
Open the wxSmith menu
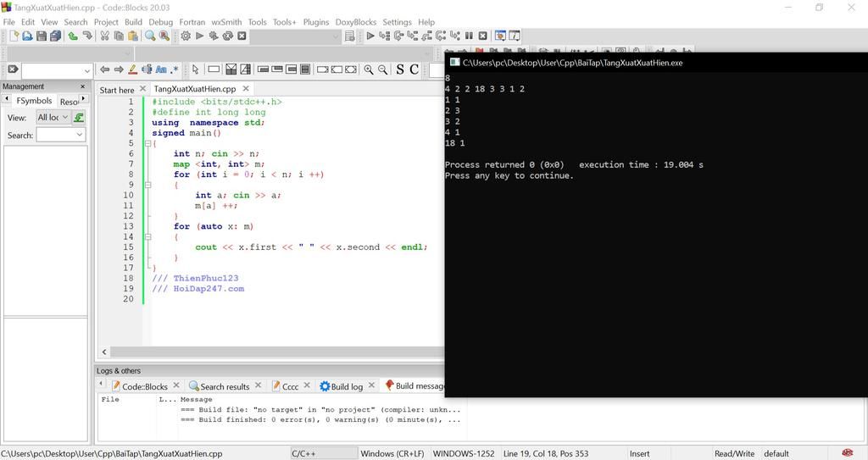(226, 22)
